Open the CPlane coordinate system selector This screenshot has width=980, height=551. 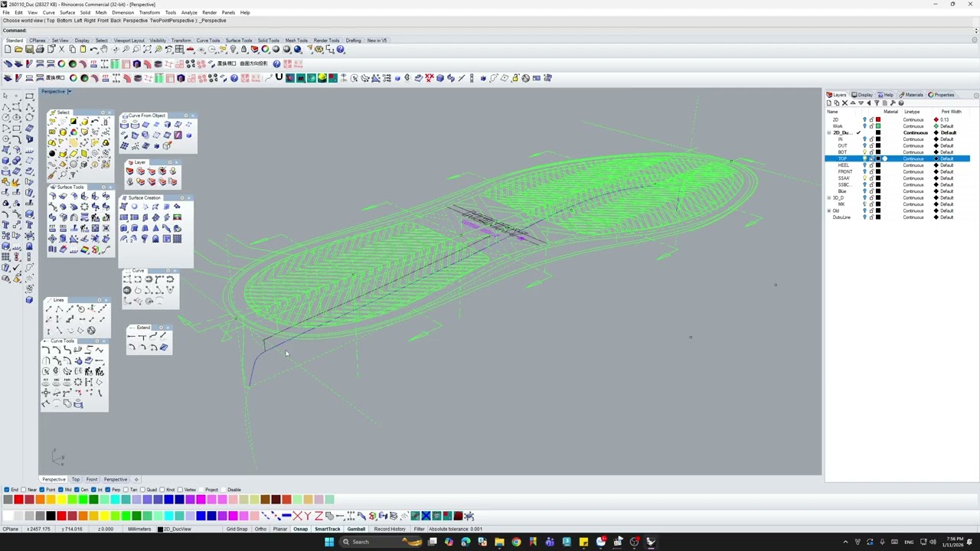[x=11, y=530]
